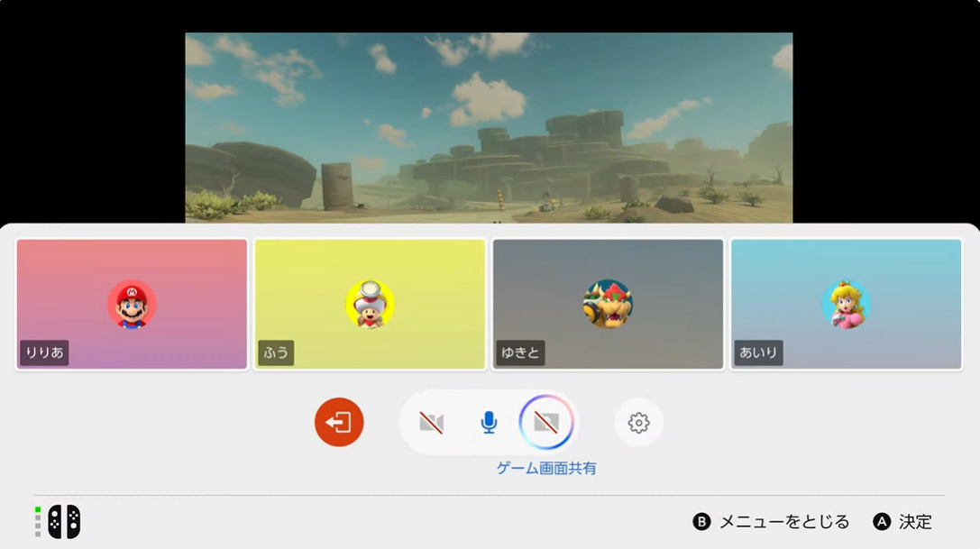Click the ゲーム画面共有 label text
This screenshot has width=980, height=549.
coord(546,468)
